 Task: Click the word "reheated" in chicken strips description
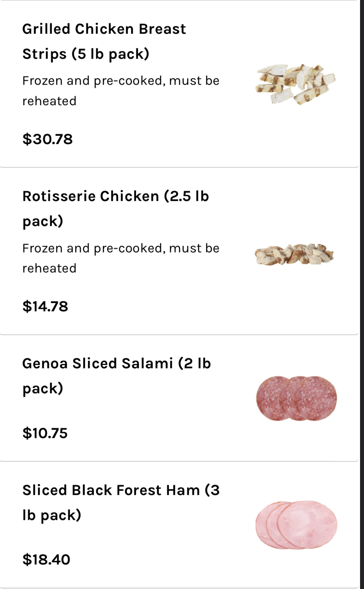(x=49, y=101)
